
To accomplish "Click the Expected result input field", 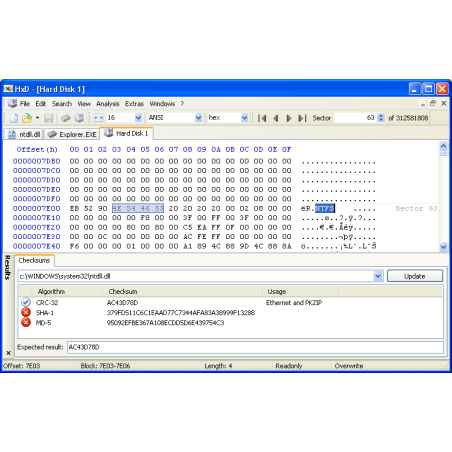I will [255, 347].
